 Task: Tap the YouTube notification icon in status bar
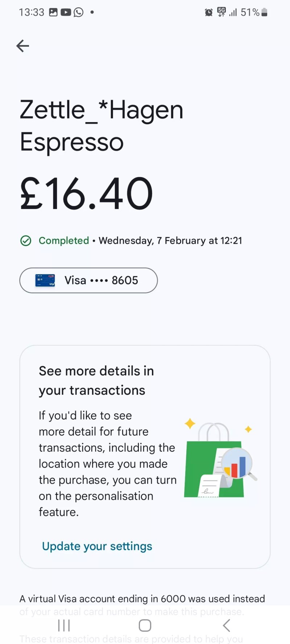click(x=66, y=12)
